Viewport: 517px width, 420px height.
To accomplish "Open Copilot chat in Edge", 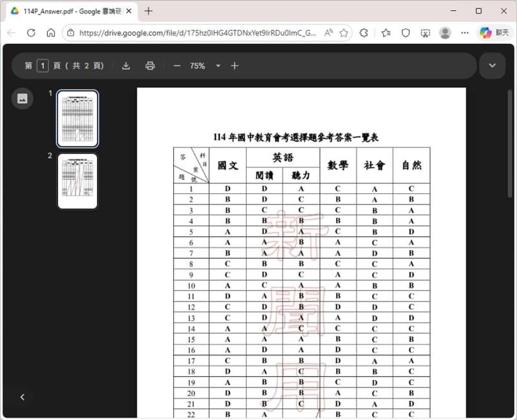I will [x=485, y=32].
